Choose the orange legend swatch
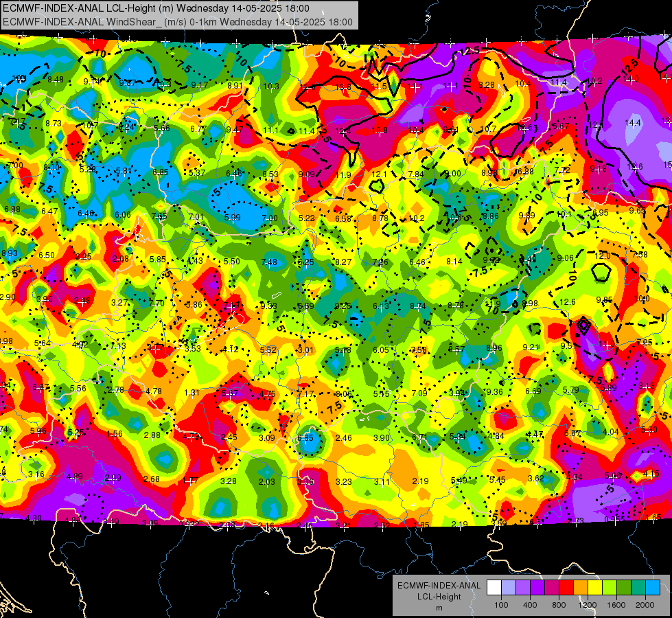672x618 pixels. [581, 588]
